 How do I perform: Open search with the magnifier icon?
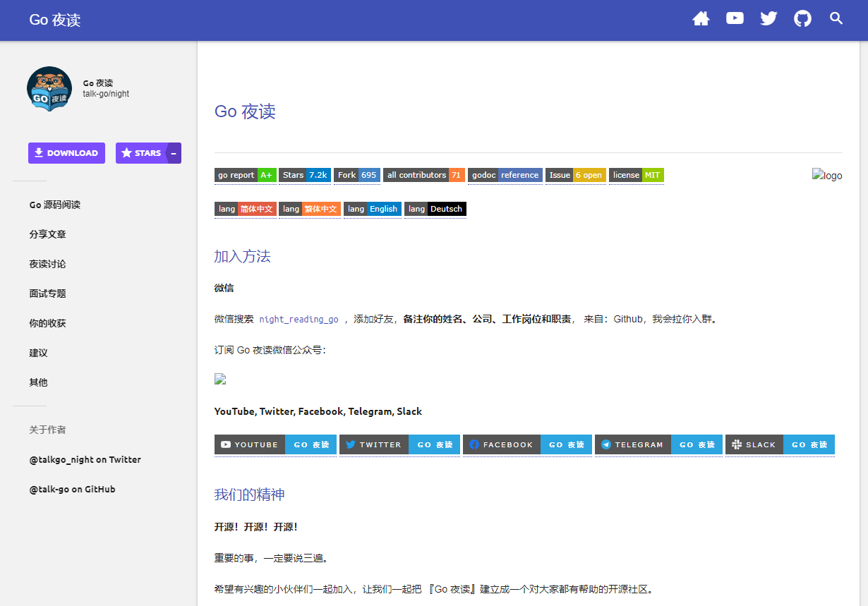point(836,18)
